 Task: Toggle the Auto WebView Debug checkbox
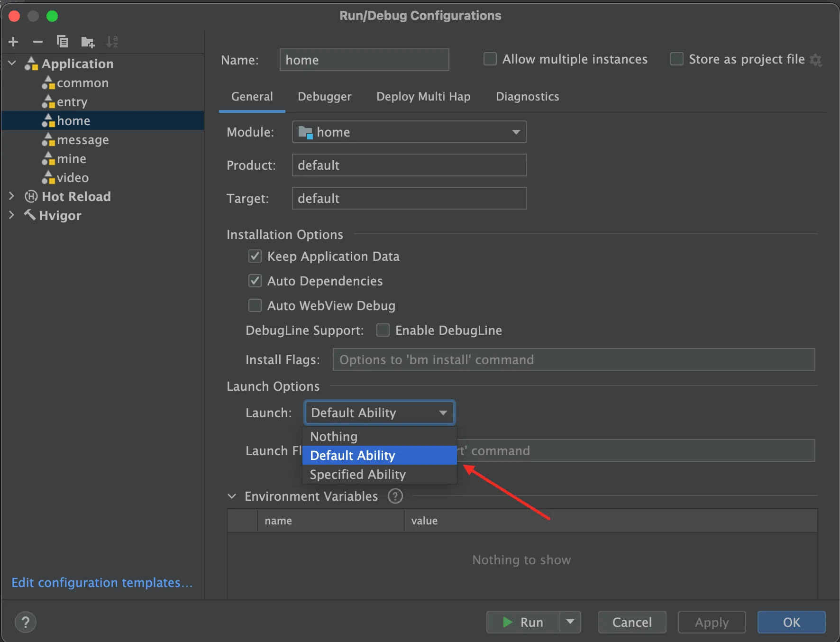255,306
